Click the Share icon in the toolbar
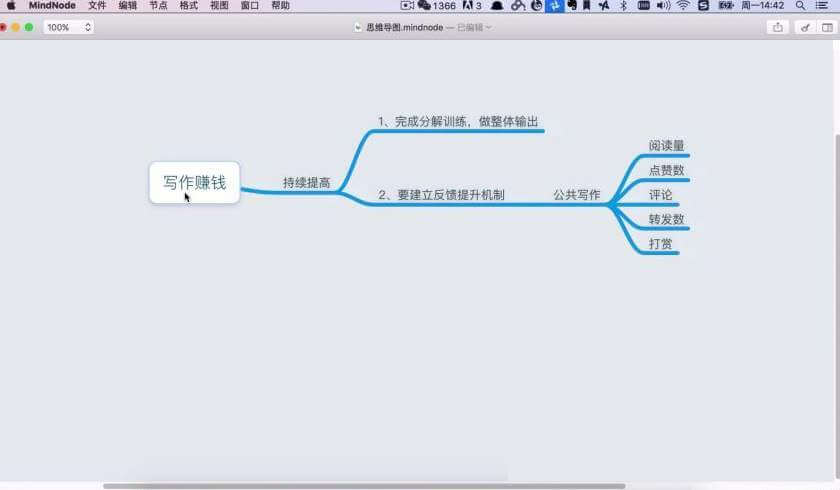This screenshot has height=490, width=840. click(x=778, y=27)
